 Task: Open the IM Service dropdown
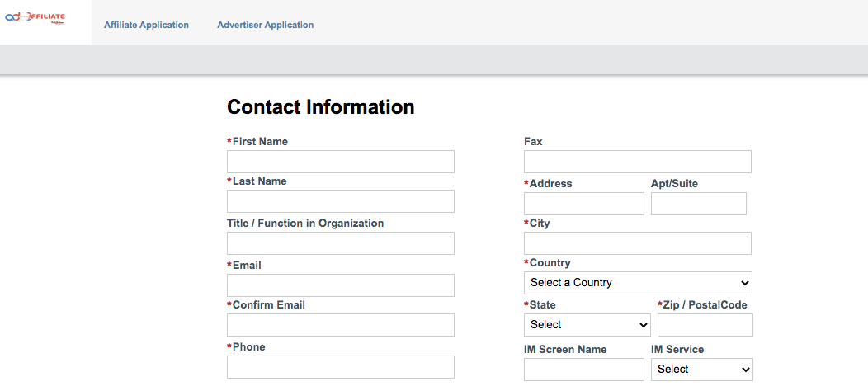701,370
